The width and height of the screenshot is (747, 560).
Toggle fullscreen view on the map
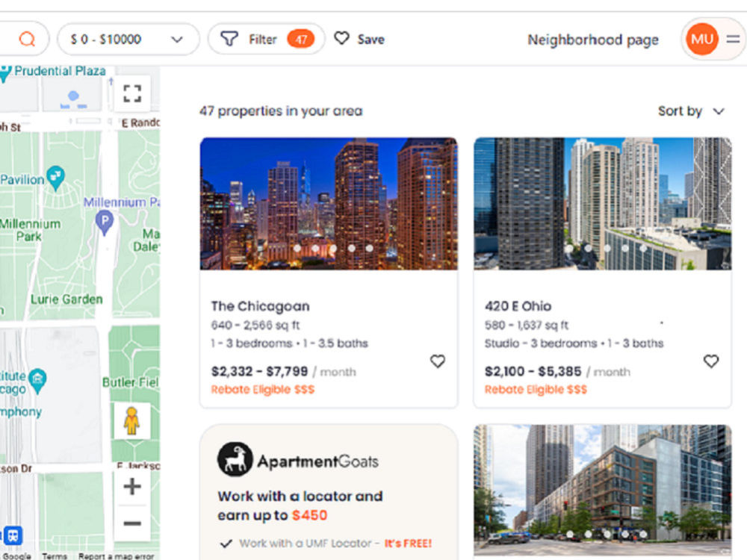pos(132,93)
